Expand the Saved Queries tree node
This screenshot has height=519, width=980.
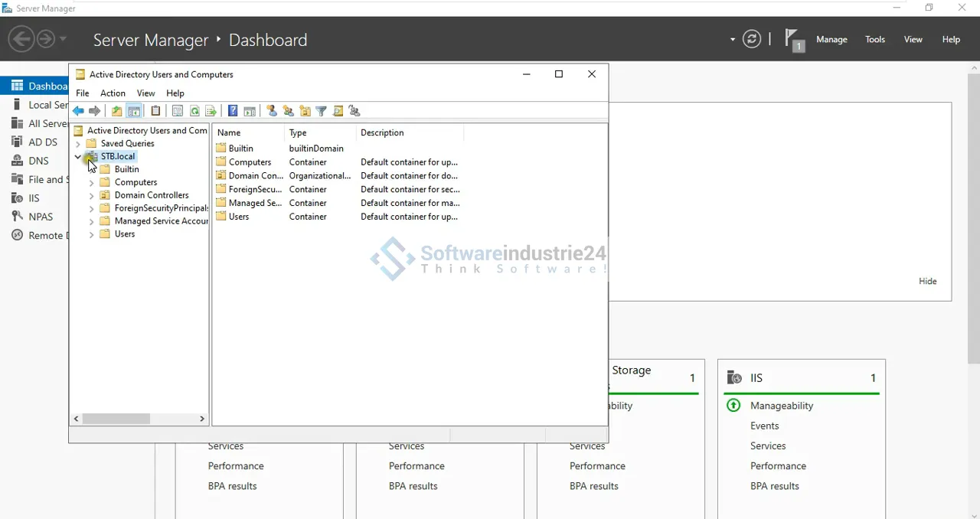[78, 144]
